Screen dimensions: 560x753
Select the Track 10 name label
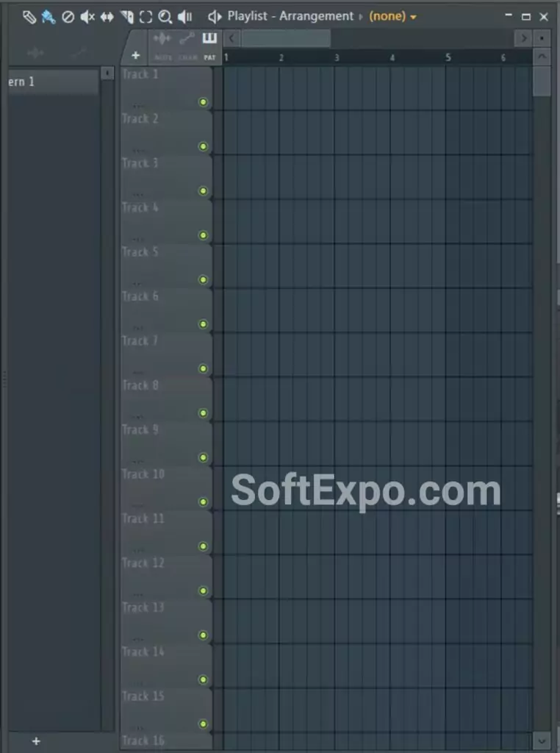coord(143,474)
